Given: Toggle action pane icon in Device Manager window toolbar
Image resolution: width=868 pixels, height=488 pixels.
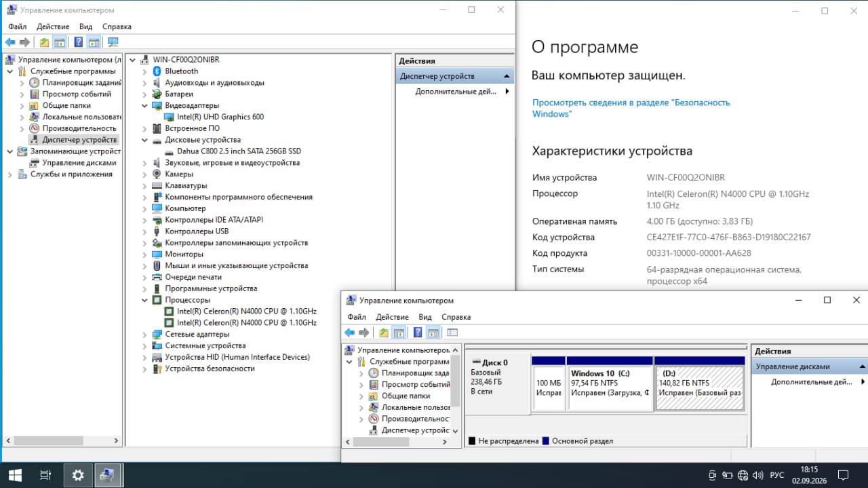Looking at the screenshot, I should tap(94, 42).
